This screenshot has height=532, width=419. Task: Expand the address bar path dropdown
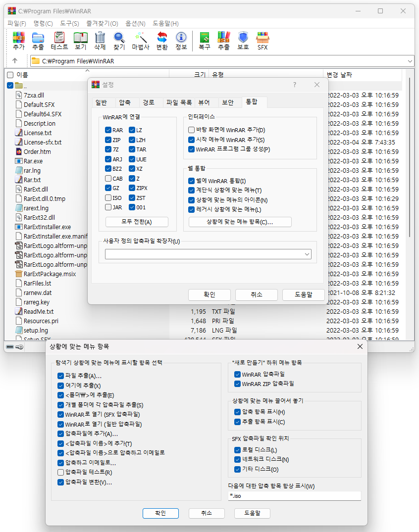click(x=410, y=61)
